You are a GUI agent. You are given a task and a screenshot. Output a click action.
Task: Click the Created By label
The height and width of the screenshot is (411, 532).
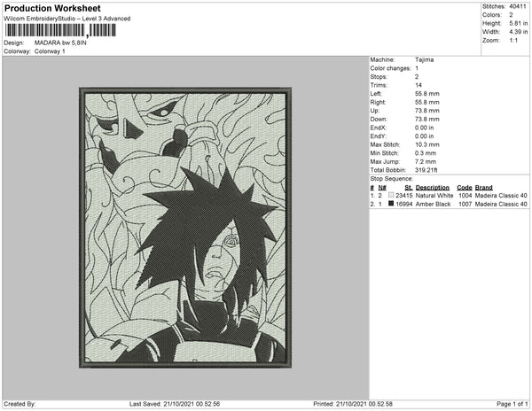coord(20,404)
